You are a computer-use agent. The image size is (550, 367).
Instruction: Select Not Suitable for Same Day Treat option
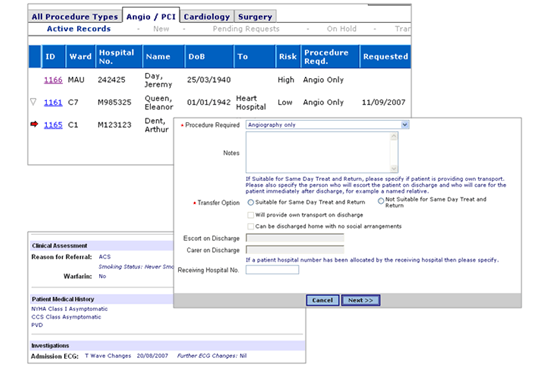381,201
